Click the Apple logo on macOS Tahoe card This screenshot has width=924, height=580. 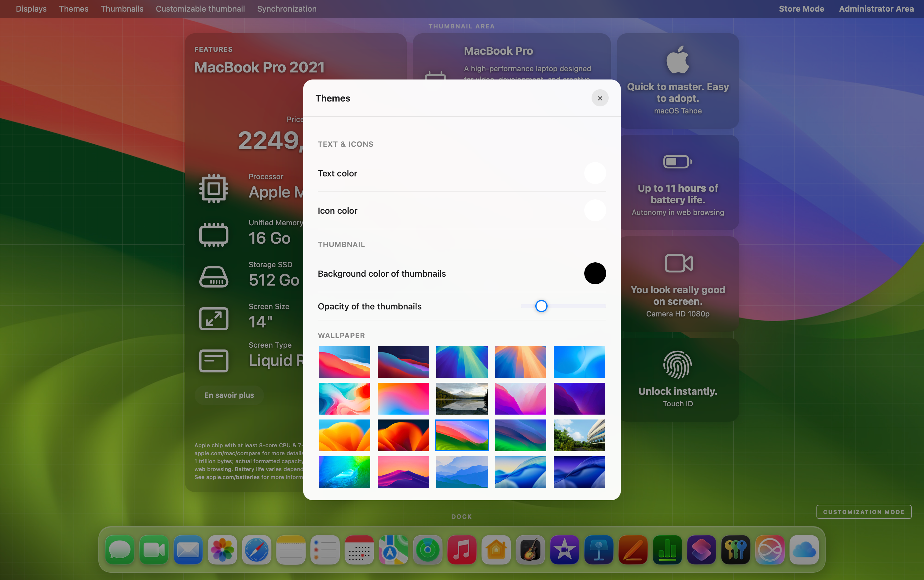point(678,59)
